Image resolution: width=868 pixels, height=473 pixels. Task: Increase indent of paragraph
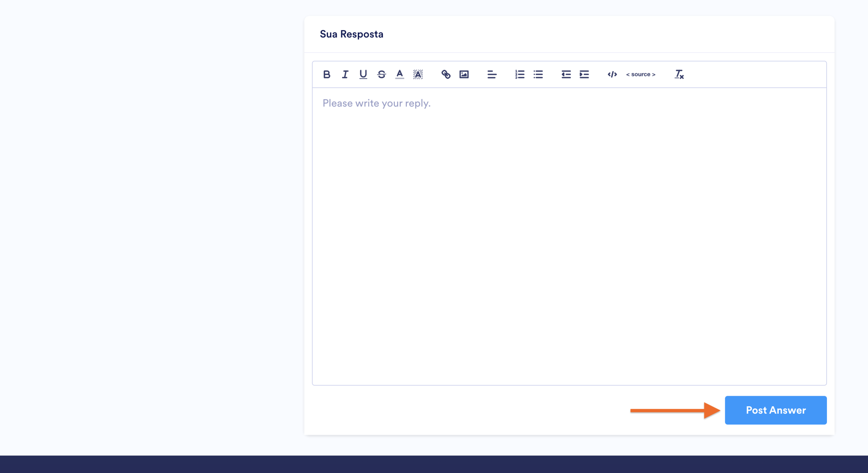click(584, 74)
